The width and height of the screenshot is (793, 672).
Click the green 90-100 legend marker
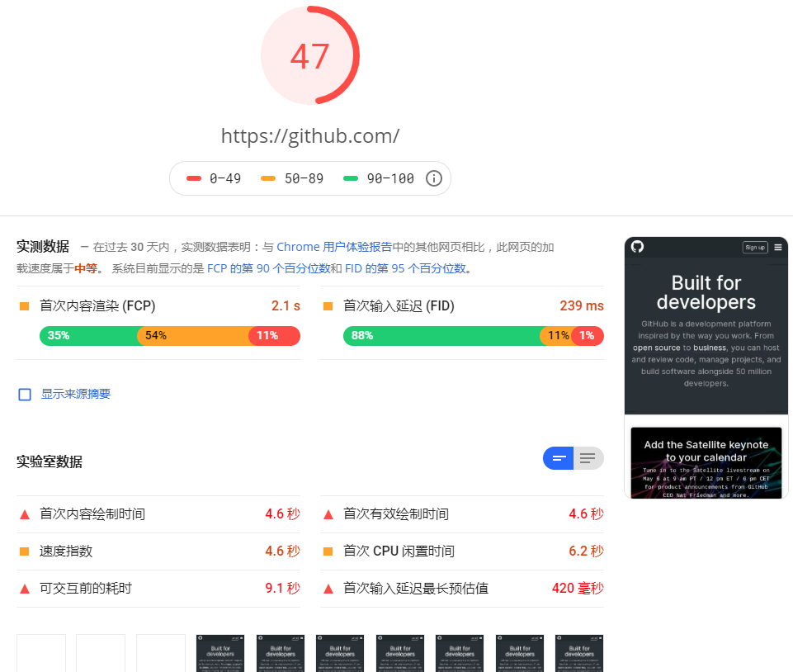(351, 178)
